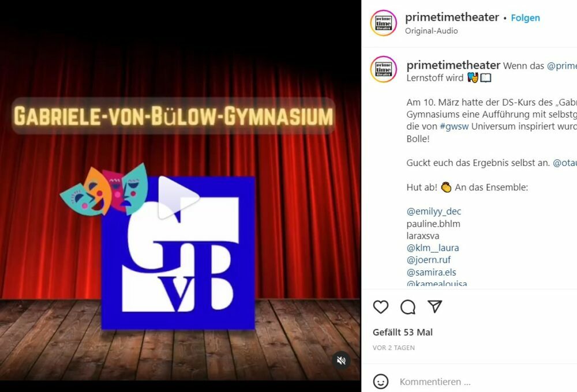Open the @emilyy_dec profile mention
The width and height of the screenshot is (577, 392).
[x=433, y=212]
